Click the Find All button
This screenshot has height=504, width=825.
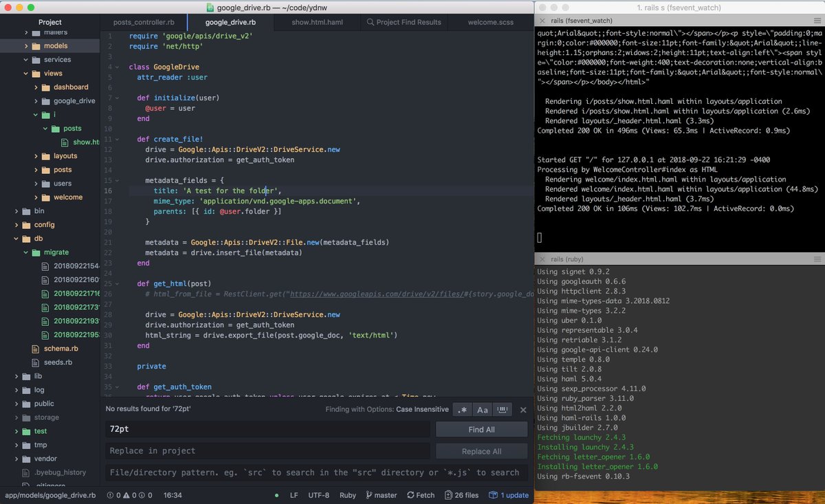point(481,429)
